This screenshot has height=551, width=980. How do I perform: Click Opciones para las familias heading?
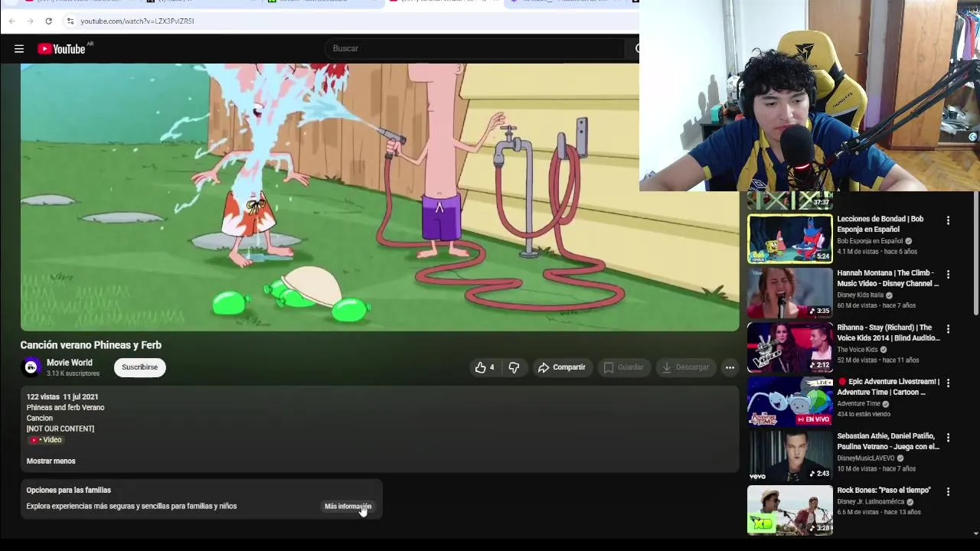(69, 490)
